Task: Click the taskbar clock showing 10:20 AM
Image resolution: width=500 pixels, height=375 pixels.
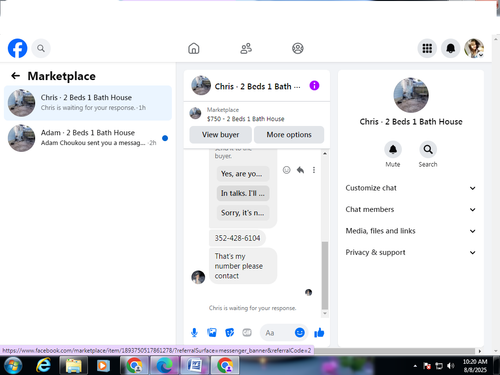Action: pyautogui.click(x=475, y=366)
